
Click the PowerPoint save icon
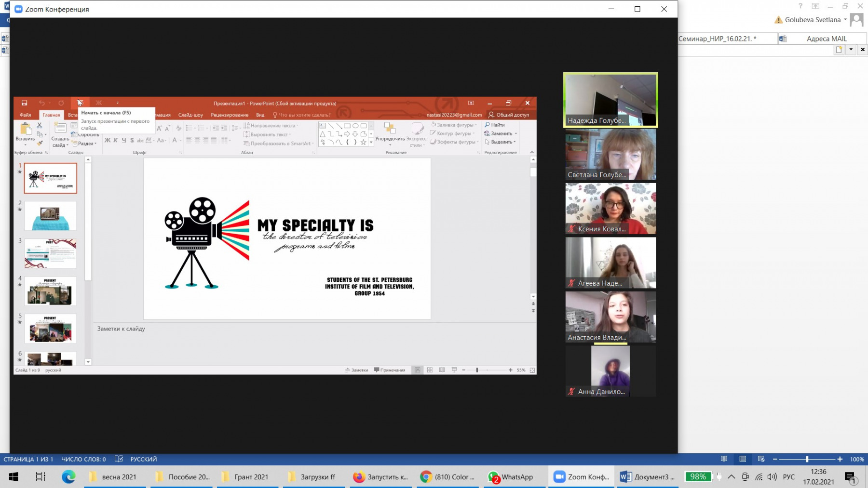(x=24, y=103)
